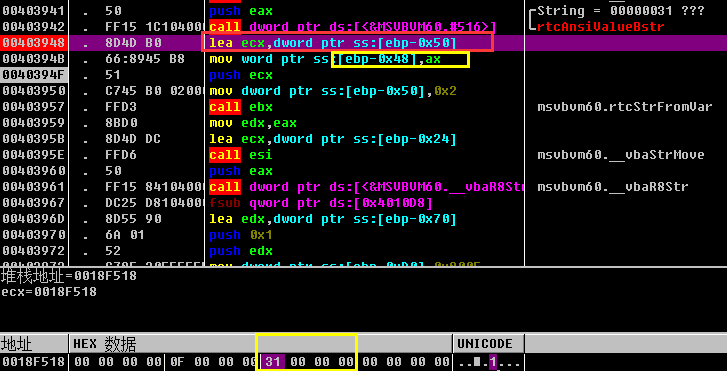This screenshot has width=727, height=371.
Task: Select address 00403957 in the disassembly
Action: 33,107
